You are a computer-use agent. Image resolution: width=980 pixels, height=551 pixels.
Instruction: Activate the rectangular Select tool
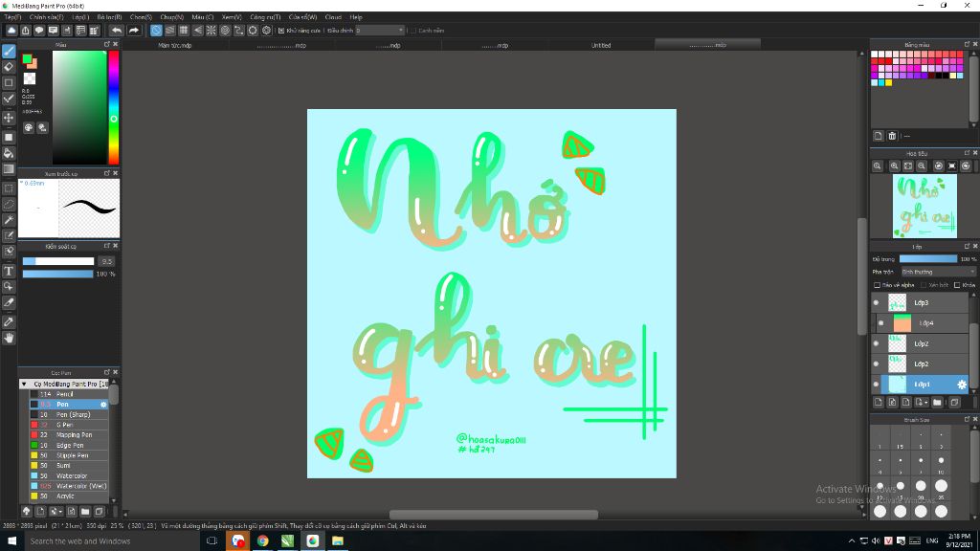click(x=9, y=188)
